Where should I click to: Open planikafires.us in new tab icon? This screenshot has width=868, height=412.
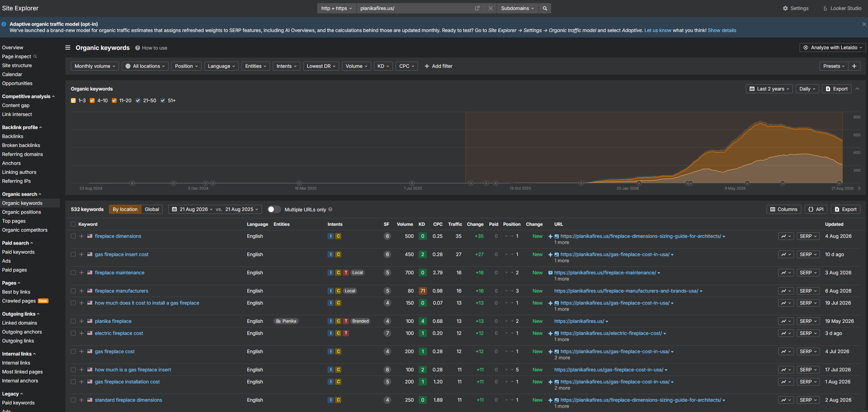coord(477,8)
